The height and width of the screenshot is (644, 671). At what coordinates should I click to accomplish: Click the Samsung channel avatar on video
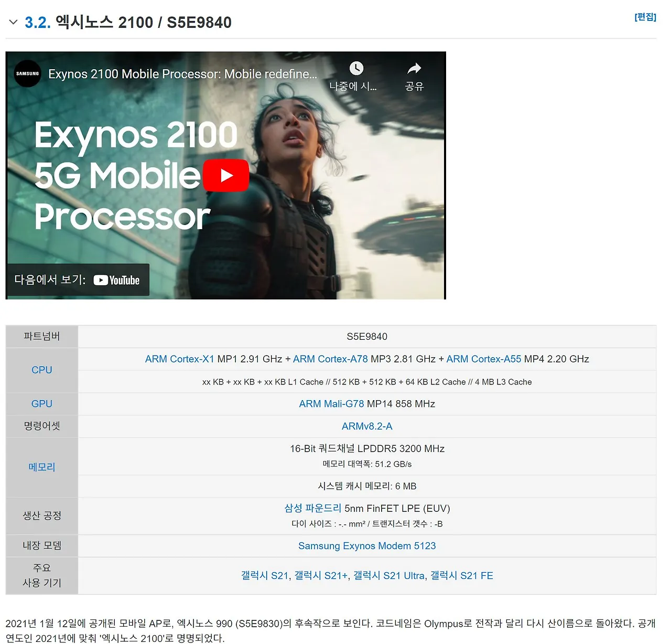click(x=27, y=74)
